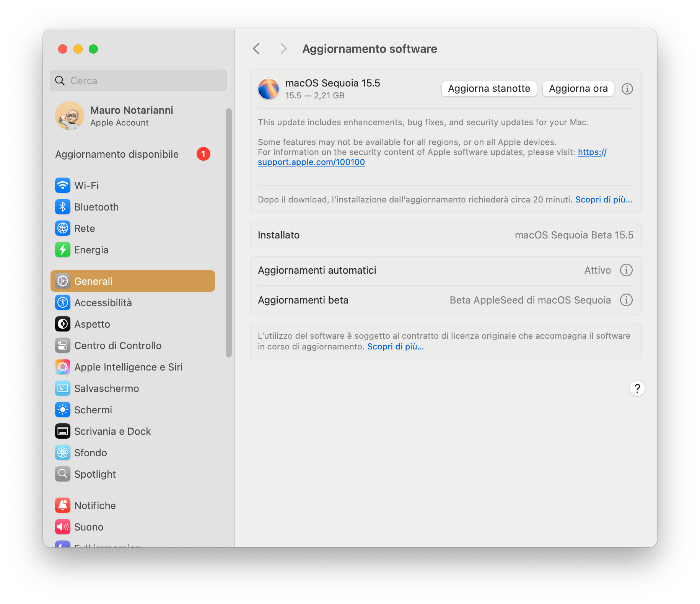Open help with the question mark button

(637, 389)
